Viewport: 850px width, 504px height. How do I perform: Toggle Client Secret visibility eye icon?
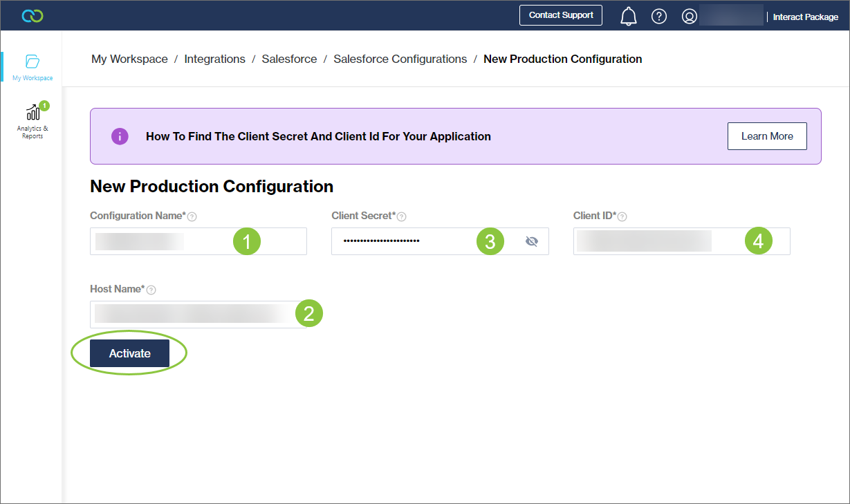tap(531, 241)
